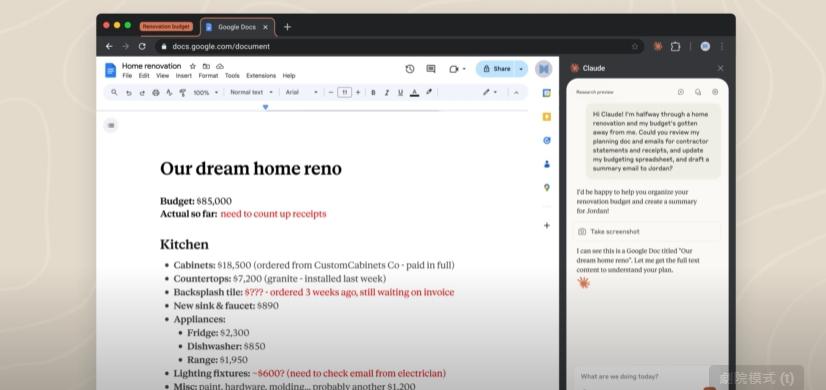Click the Take screenshot step in Claude panel

point(647,231)
